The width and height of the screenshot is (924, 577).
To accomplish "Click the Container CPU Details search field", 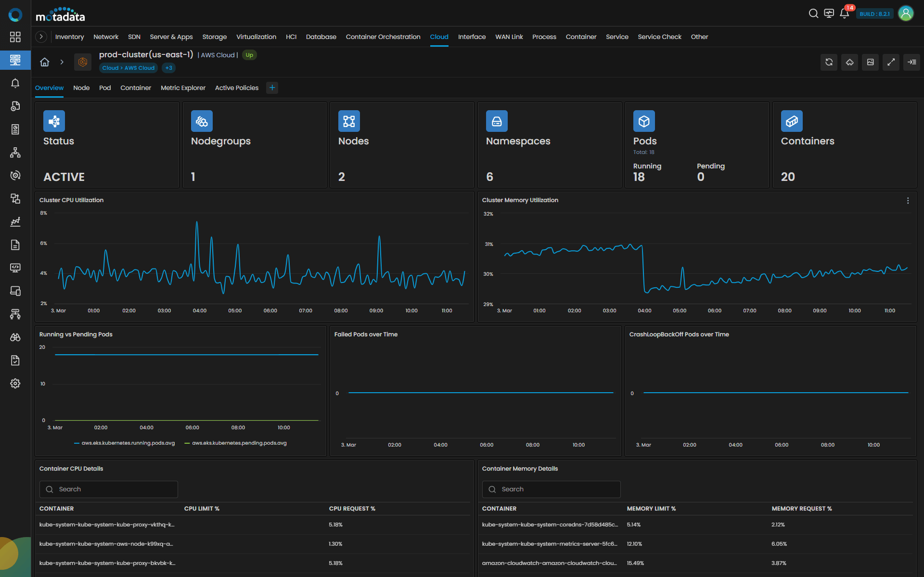I will [x=109, y=489].
